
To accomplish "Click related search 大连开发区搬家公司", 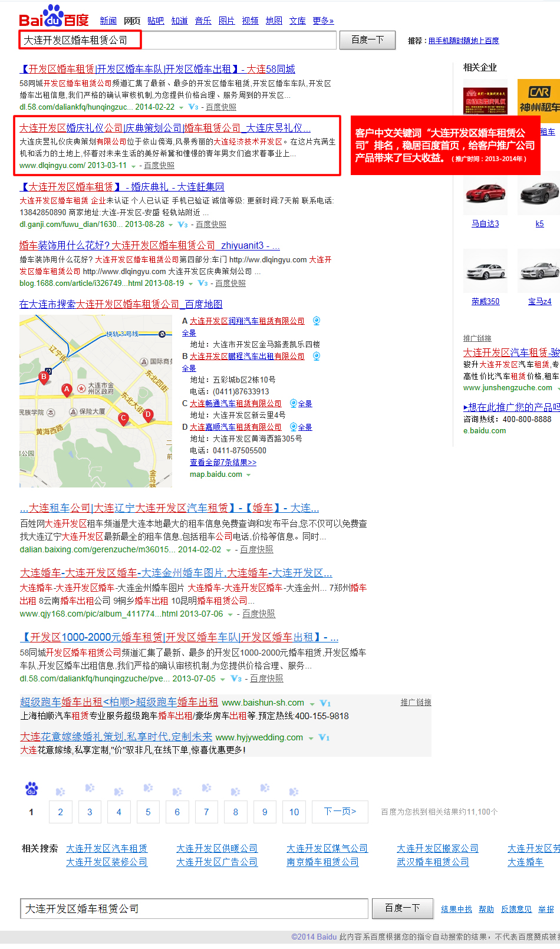I will [437, 848].
